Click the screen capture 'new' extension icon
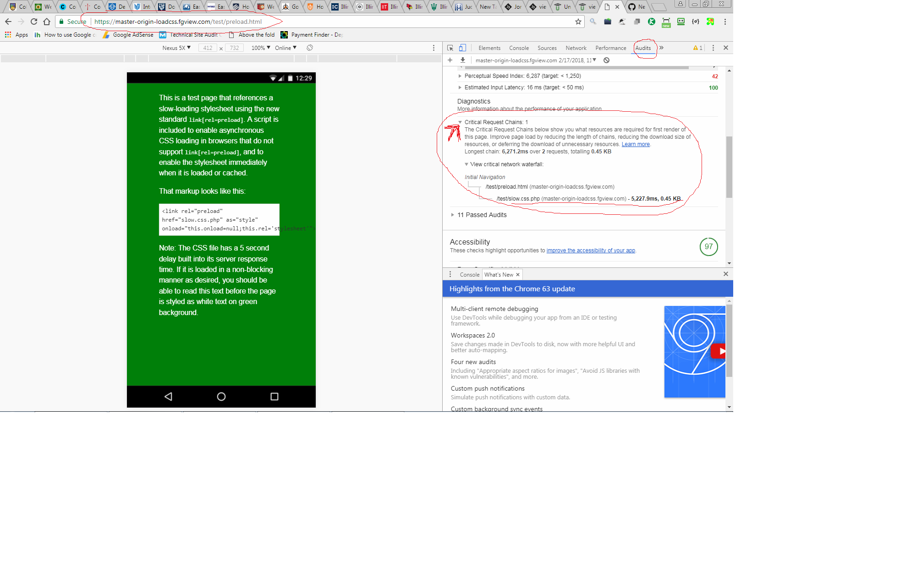Screen dimensions: 900x588 [666, 22]
